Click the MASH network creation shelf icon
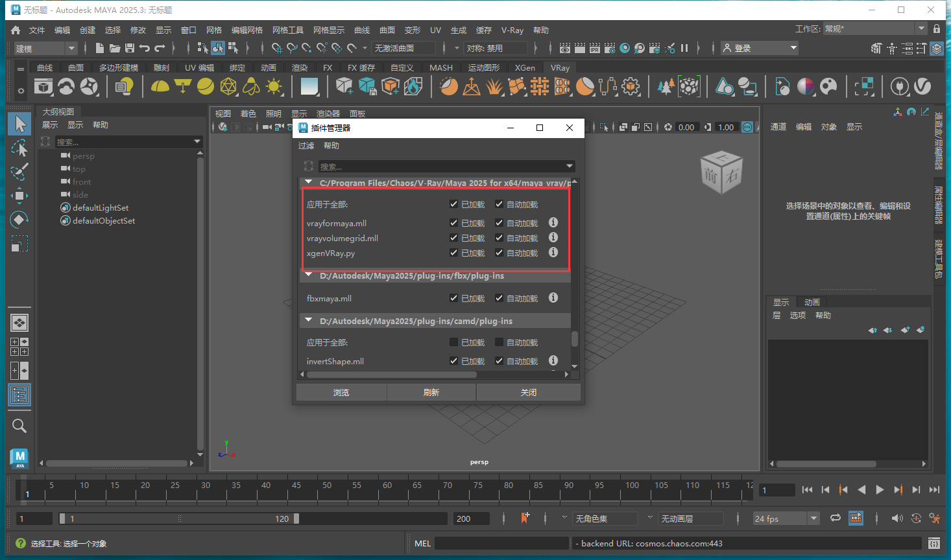Screen dimensions: 951x560 coord(540,86)
